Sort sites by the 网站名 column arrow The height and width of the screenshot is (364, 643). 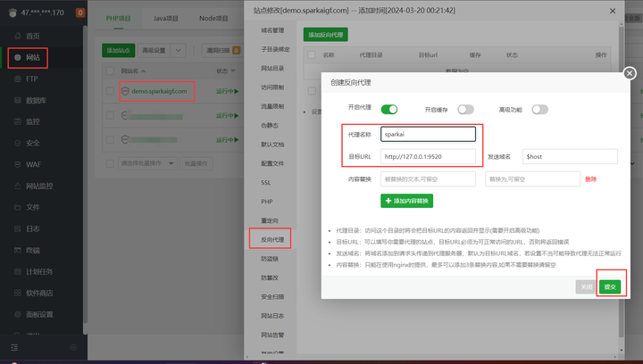click(145, 70)
